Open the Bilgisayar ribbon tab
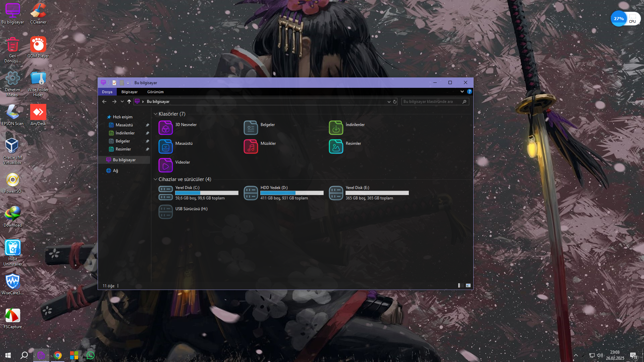 click(x=129, y=92)
